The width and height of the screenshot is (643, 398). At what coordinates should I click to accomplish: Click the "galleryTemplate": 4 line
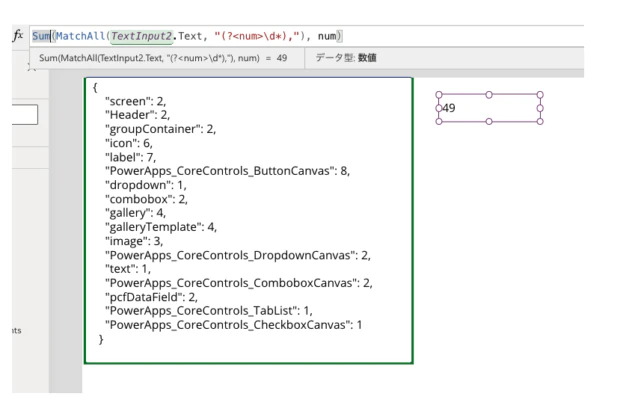point(161,227)
